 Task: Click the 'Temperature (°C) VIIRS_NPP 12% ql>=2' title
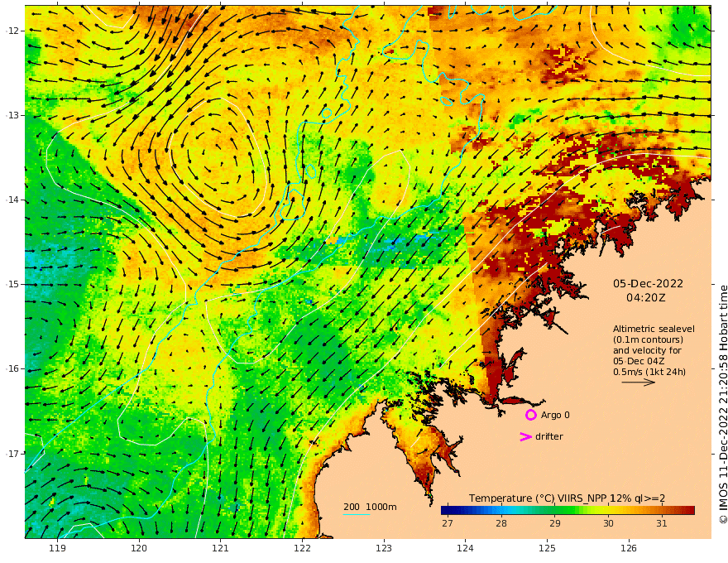pyautogui.click(x=567, y=498)
